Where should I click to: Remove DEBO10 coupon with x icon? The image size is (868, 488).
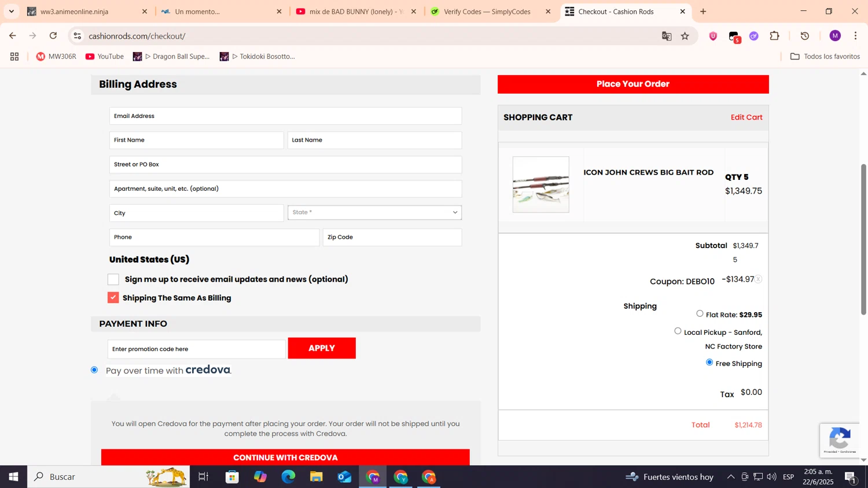[758, 279]
